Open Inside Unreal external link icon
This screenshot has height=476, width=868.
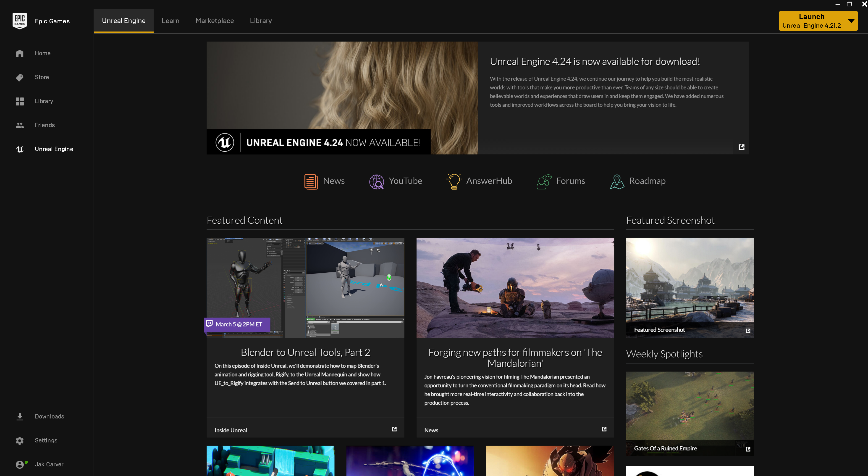pyautogui.click(x=394, y=429)
